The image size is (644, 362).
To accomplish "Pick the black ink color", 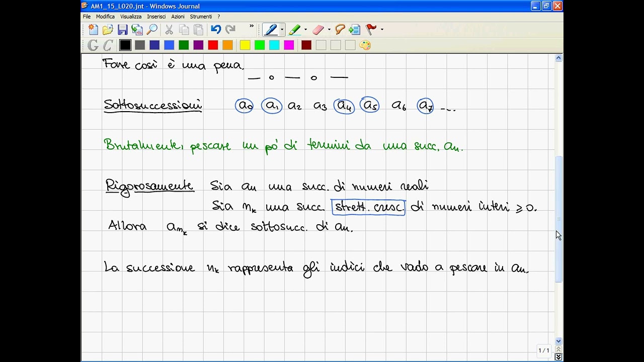I will (x=125, y=45).
